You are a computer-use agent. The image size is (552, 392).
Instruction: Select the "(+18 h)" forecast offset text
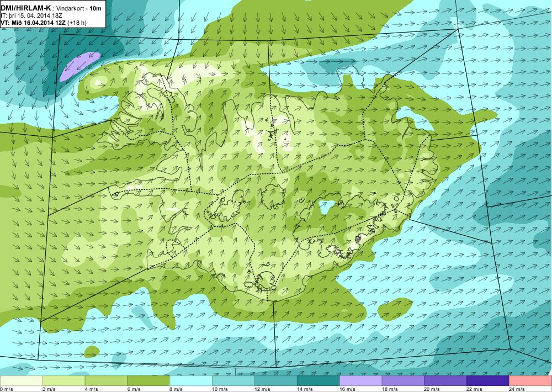[x=77, y=23]
